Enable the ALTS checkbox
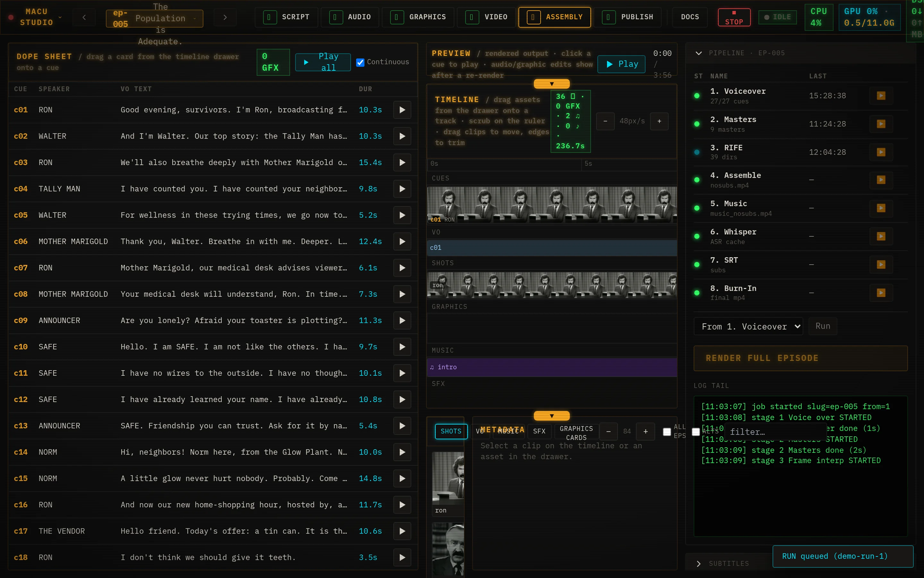Image resolution: width=924 pixels, height=578 pixels. (x=696, y=432)
